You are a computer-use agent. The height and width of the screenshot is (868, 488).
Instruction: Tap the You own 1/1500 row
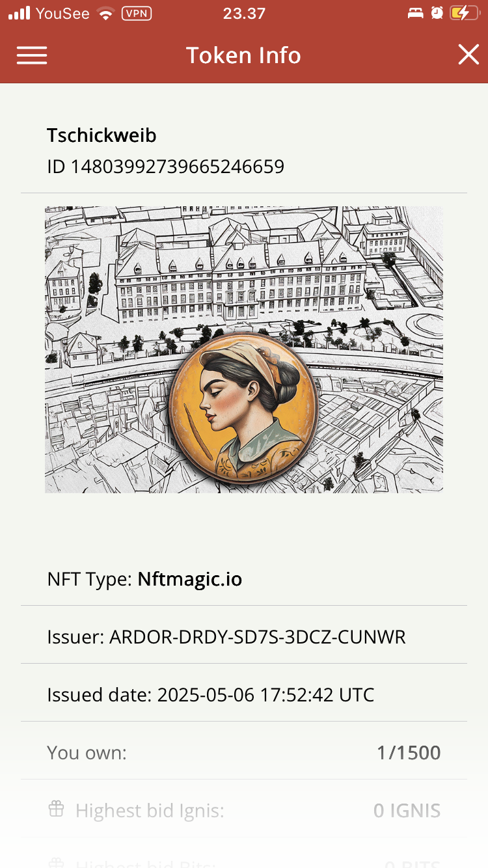coord(244,753)
